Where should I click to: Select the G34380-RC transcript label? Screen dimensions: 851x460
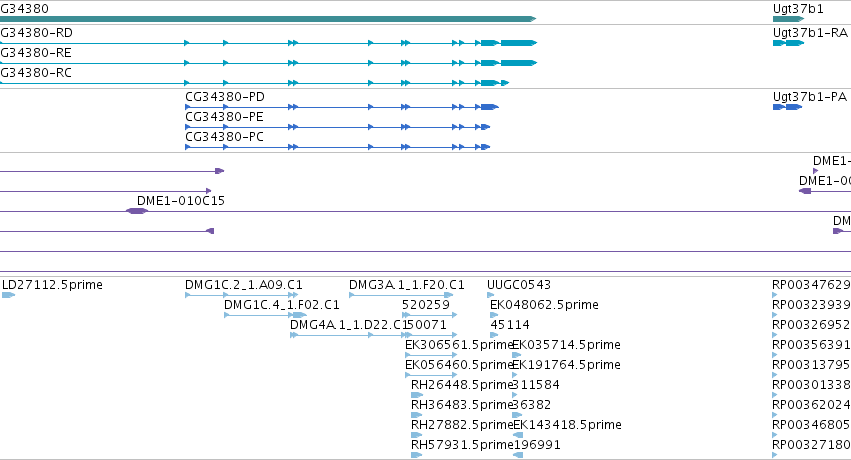[36, 73]
